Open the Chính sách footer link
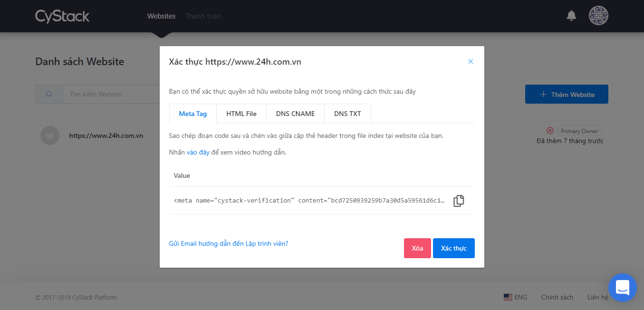 pos(557,297)
